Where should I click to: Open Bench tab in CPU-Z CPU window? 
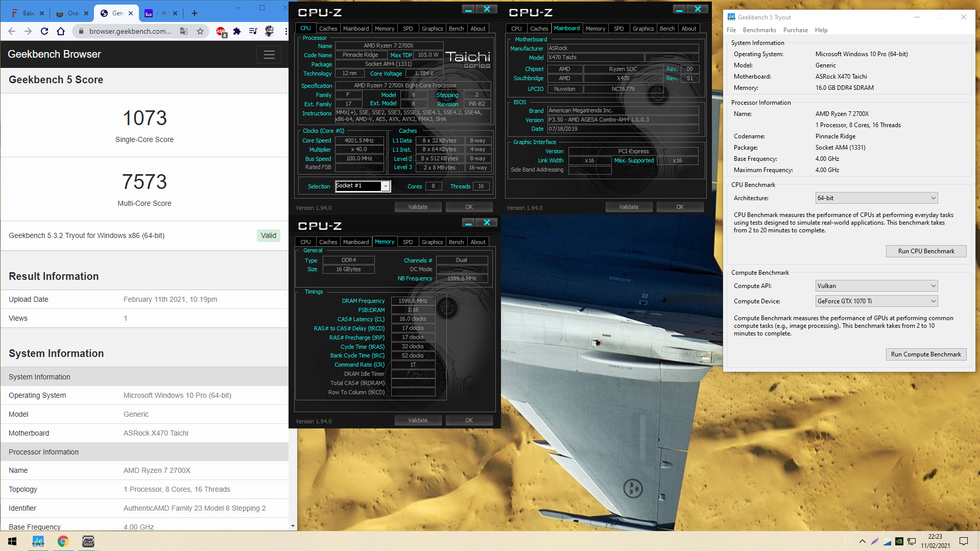(x=456, y=29)
